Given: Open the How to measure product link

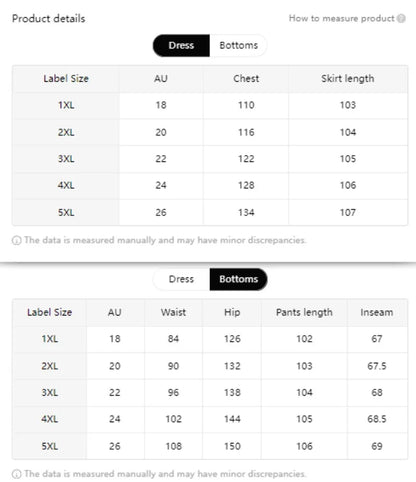Looking at the screenshot, I should tap(342, 18).
